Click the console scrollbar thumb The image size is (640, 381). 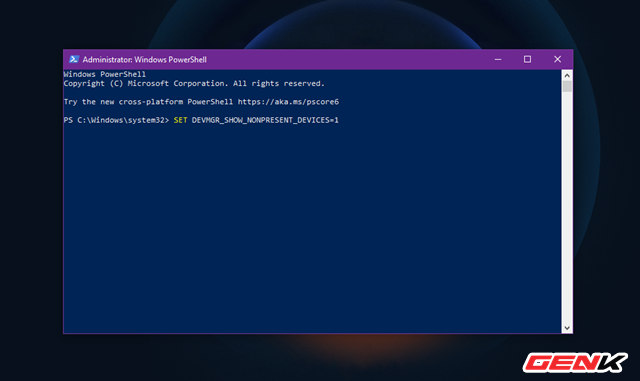pyautogui.click(x=567, y=86)
